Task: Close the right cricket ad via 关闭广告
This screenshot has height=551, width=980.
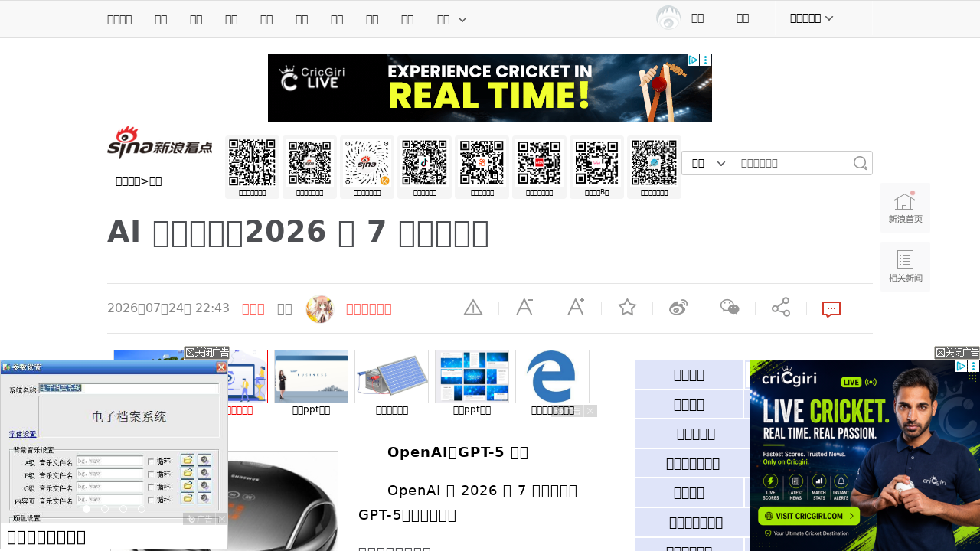Action: (x=957, y=353)
